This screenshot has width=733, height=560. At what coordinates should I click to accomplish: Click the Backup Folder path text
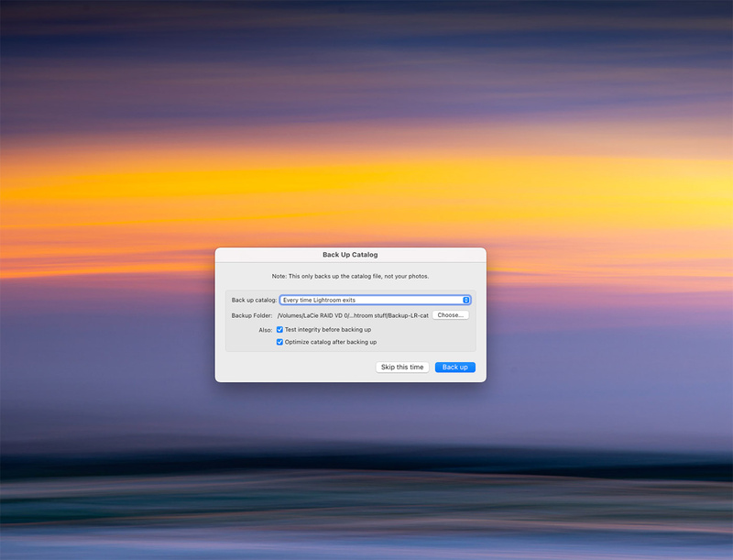(354, 314)
